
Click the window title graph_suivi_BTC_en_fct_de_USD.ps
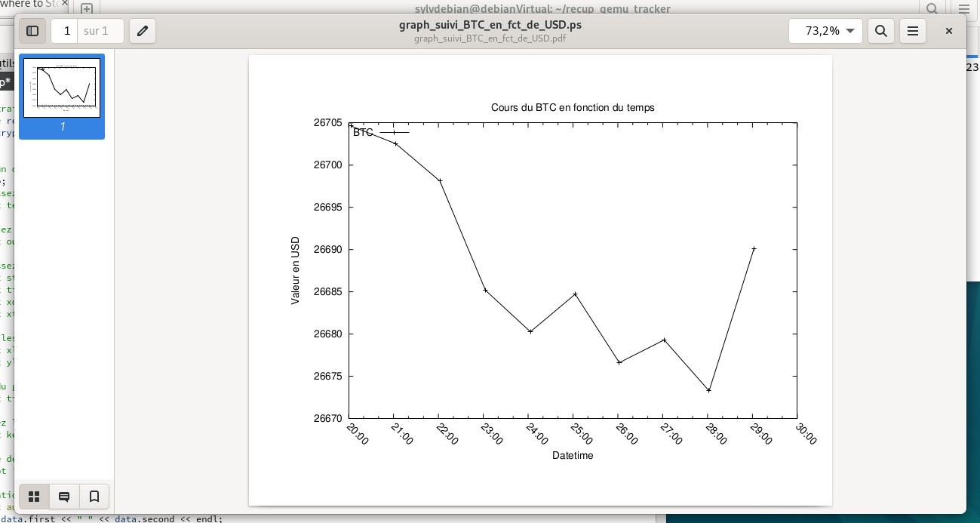490,25
